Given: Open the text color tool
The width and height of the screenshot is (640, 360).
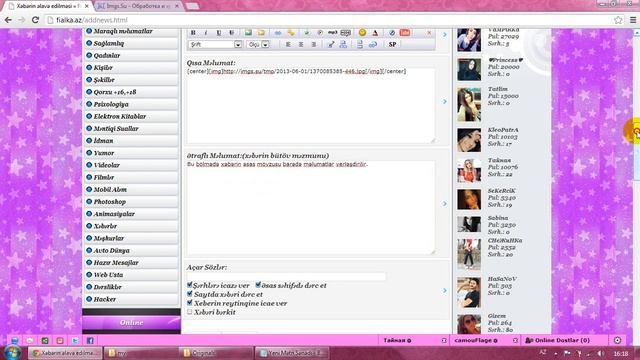Looking at the screenshot, I should (x=375, y=33).
